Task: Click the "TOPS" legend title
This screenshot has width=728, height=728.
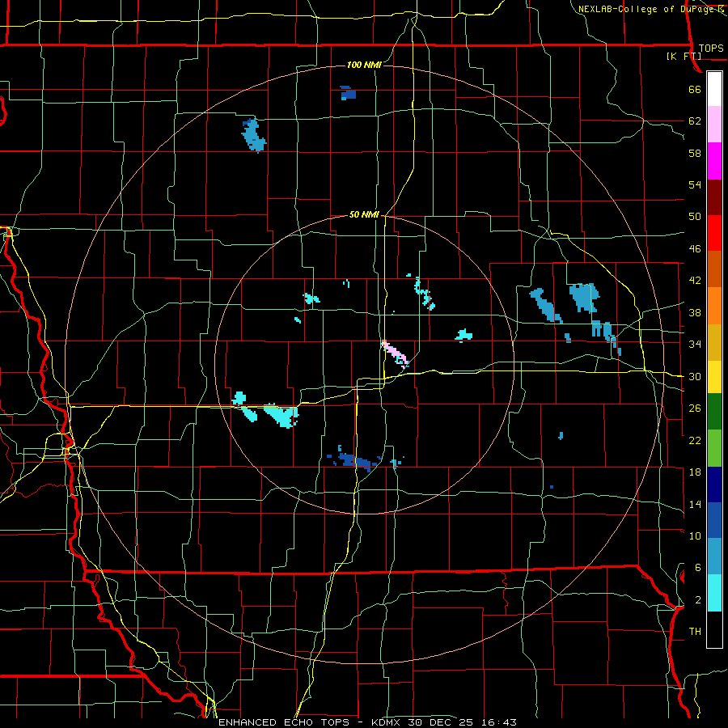Action: pos(711,49)
